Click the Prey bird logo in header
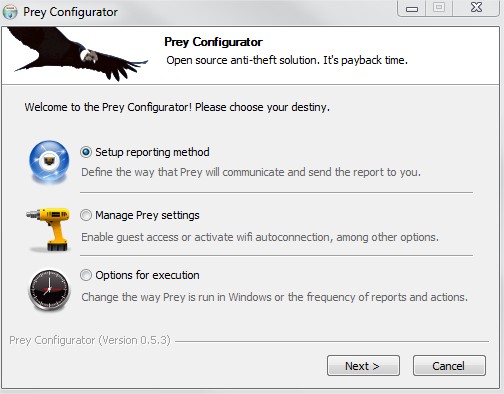This screenshot has width=504, height=394. (x=77, y=53)
